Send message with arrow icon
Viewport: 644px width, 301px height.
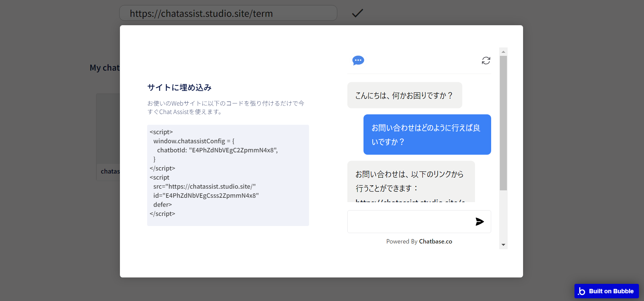(x=480, y=222)
